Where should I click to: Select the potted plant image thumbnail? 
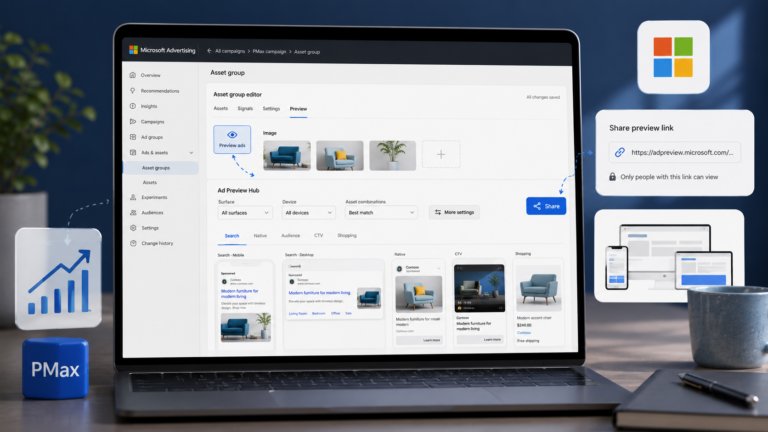coord(392,155)
